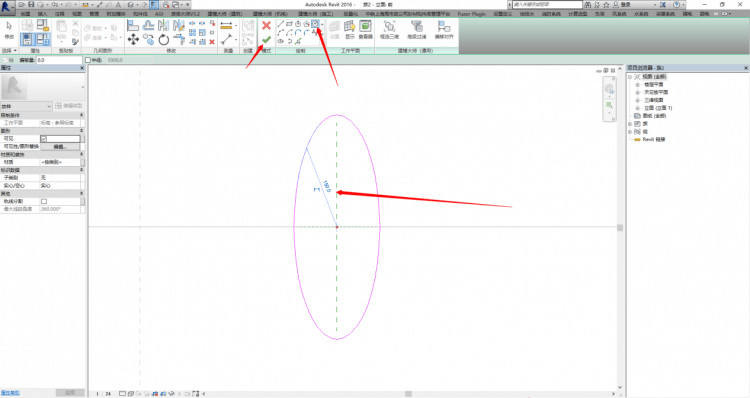Expand the 楼层平面 tree node

tap(637, 84)
